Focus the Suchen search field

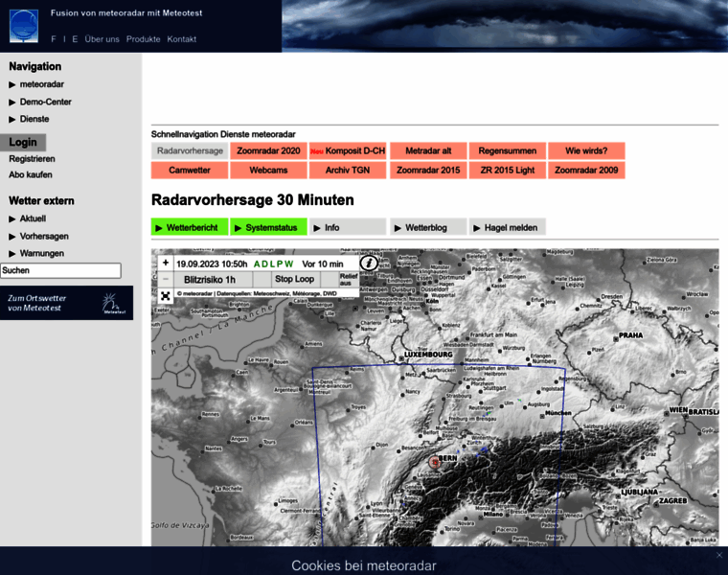pyautogui.click(x=60, y=270)
